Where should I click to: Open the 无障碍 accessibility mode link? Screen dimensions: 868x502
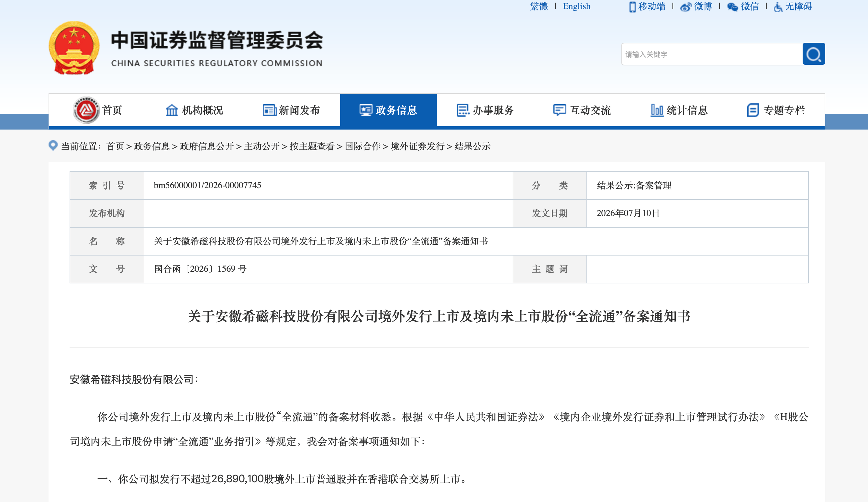click(x=798, y=6)
